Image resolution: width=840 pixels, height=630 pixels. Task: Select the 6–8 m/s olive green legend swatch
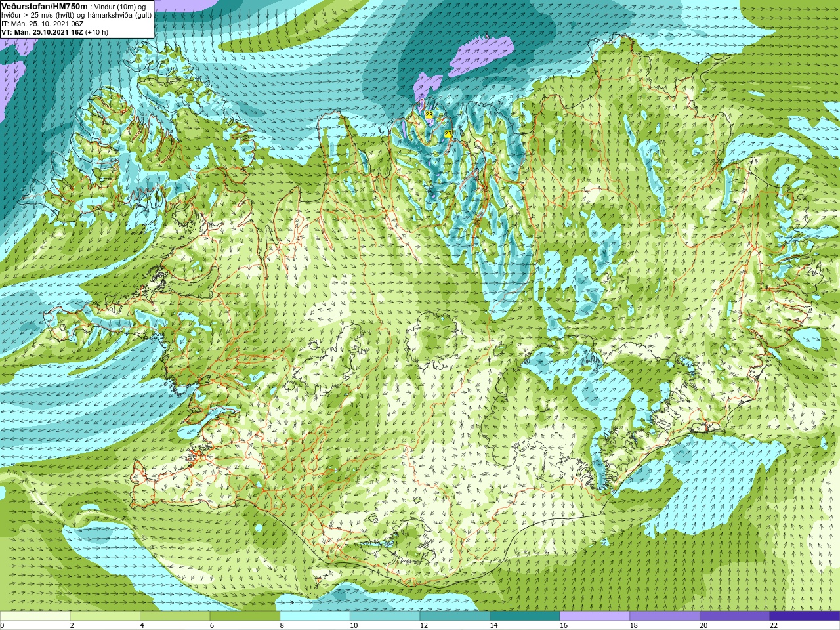point(245,616)
